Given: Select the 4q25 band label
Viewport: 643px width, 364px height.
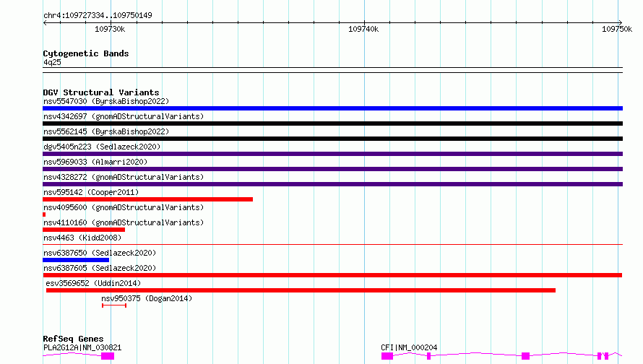Looking at the screenshot, I should [x=52, y=62].
